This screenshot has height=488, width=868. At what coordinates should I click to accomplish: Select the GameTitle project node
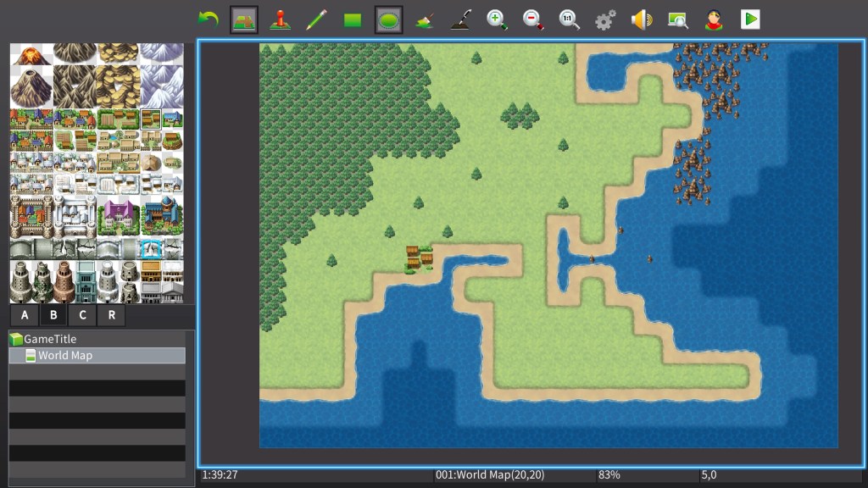50,339
